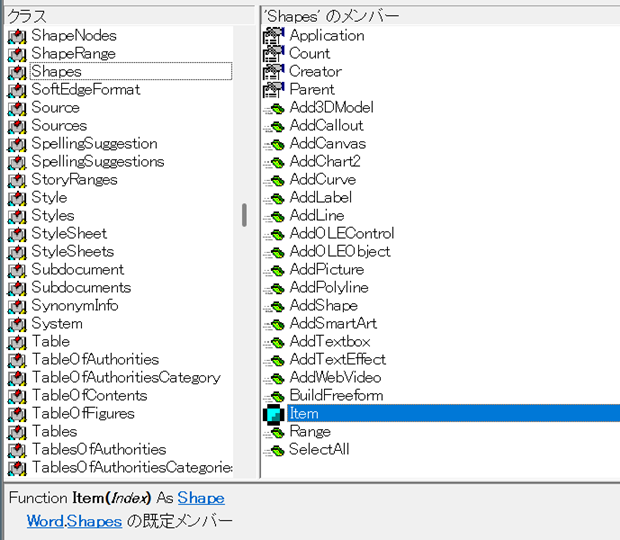620x540 pixels.
Task: Select the AddOLEObject member
Action: click(x=340, y=251)
